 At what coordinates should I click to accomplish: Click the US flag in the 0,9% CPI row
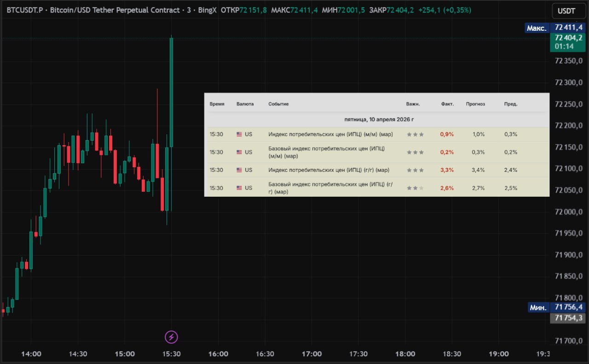(x=239, y=134)
